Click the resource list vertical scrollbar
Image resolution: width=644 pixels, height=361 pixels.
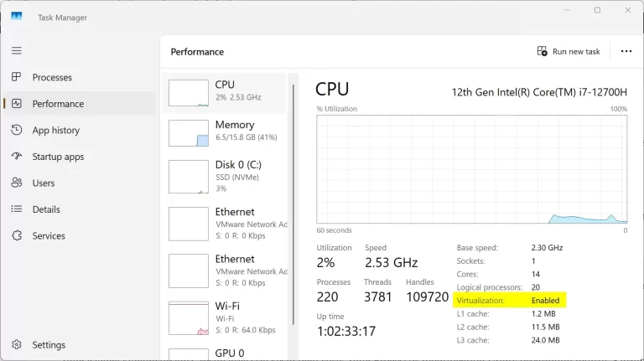[293, 204]
